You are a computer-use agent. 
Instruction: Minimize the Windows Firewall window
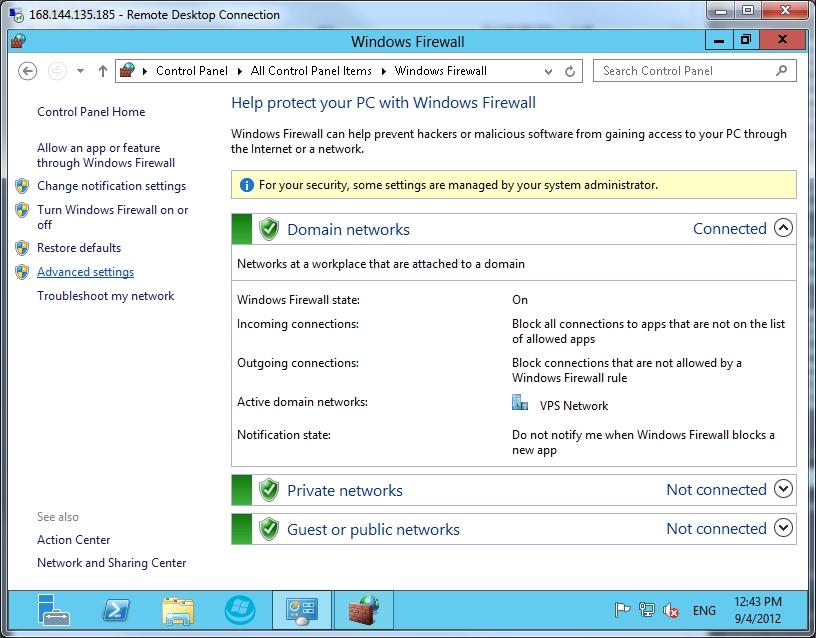(x=719, y=40)
